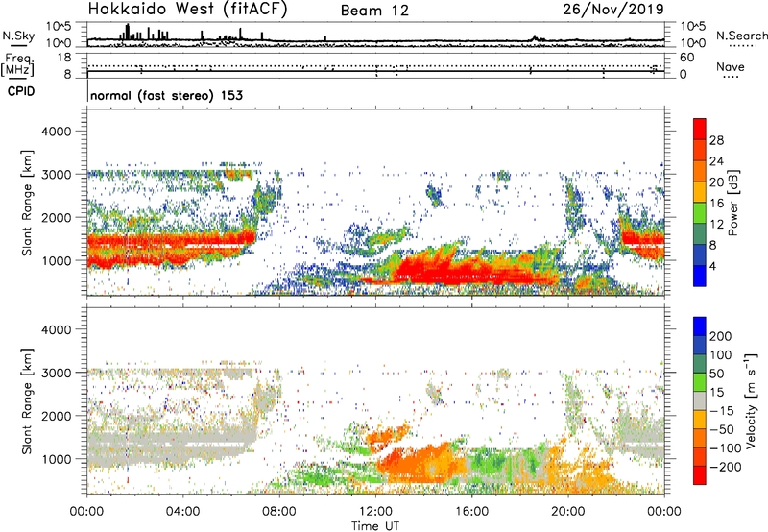Click the "Time UT" axis title
The width and height of the screenshot is (768, 532).
375,526
